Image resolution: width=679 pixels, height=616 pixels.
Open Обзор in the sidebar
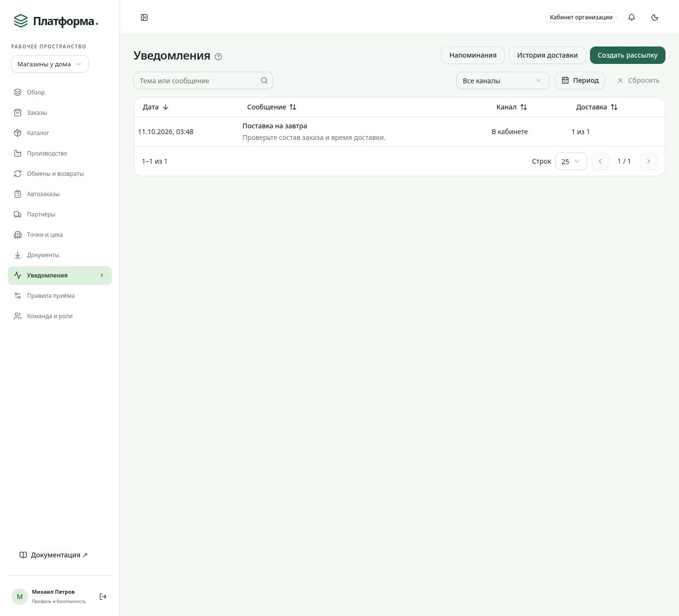[x=60, y=92]
